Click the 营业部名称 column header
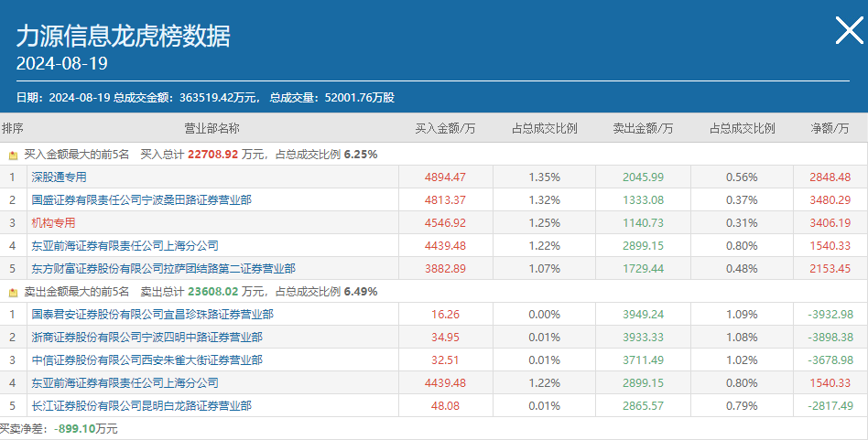Screen dimensions: 868x440 [212, 128]
